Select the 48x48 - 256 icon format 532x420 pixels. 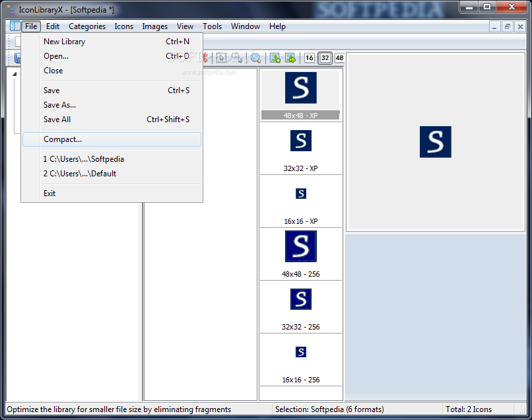pos(300,254)
